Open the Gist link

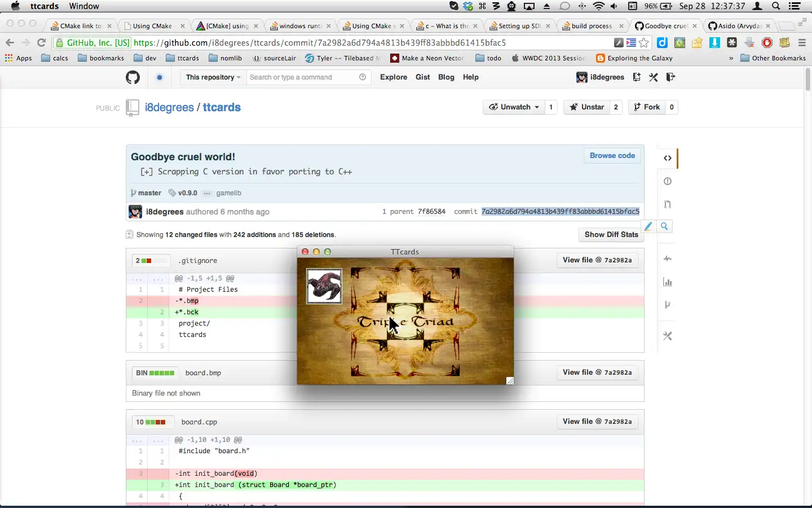[x=423, y=77]
